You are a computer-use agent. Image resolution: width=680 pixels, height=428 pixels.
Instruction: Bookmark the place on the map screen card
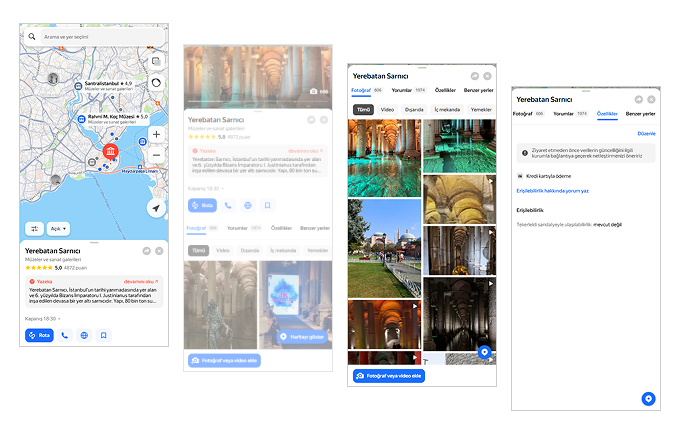[x=103, y=335]
